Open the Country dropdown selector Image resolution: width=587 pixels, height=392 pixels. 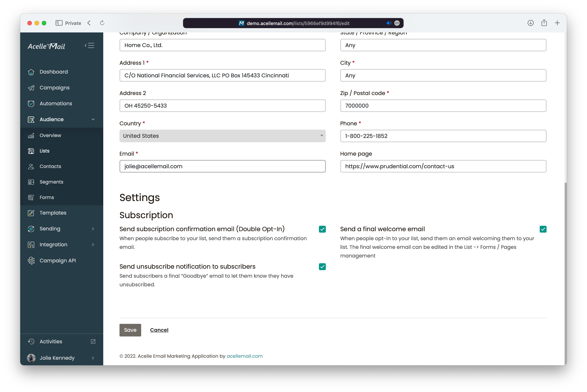(222, 136)
